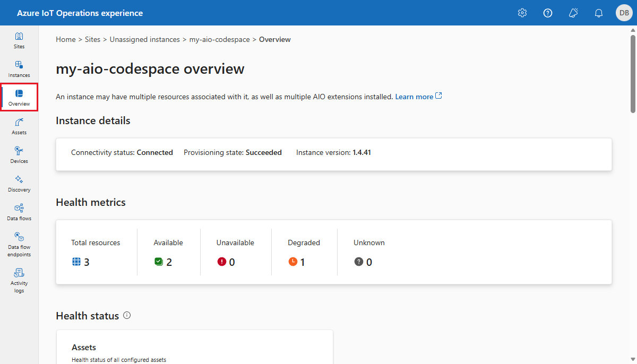
Task: Click the Unavailable metric label
Action: [x=235, y=242]
